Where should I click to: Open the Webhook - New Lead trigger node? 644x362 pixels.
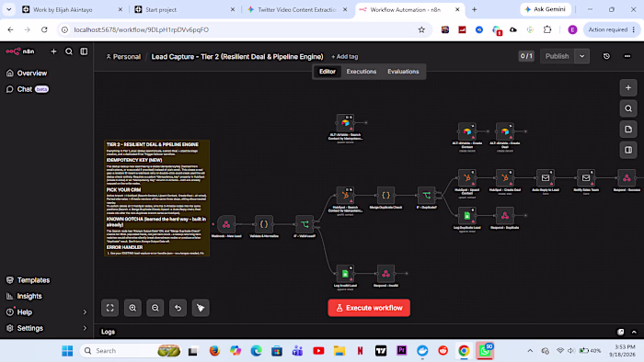226,224
